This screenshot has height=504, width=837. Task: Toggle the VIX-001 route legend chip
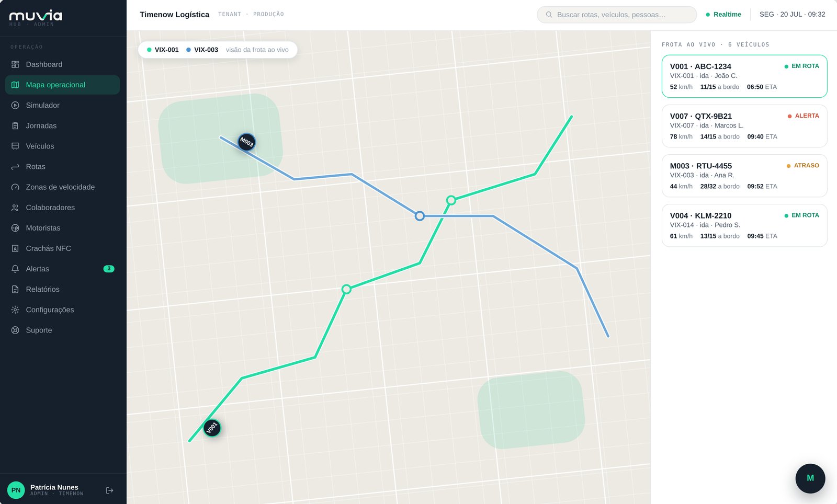163,50
